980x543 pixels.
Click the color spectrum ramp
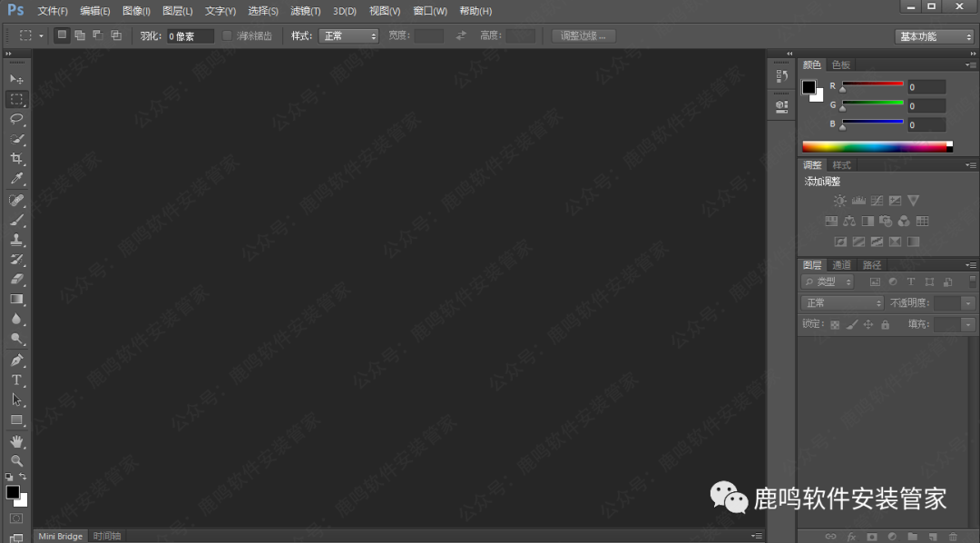click(876, 146)
